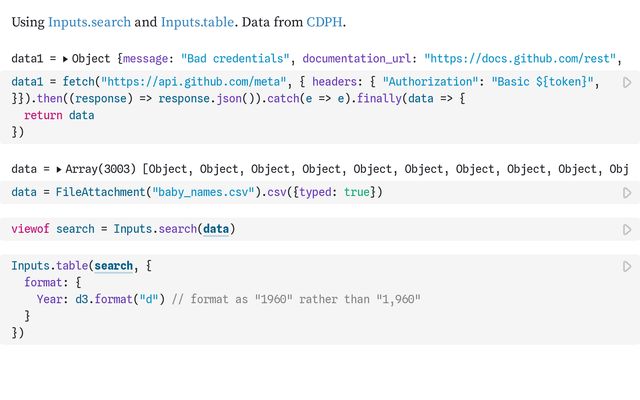640x400 pixels.
Task: Place cursor on the "return data" line
Action: pos(58,115)
